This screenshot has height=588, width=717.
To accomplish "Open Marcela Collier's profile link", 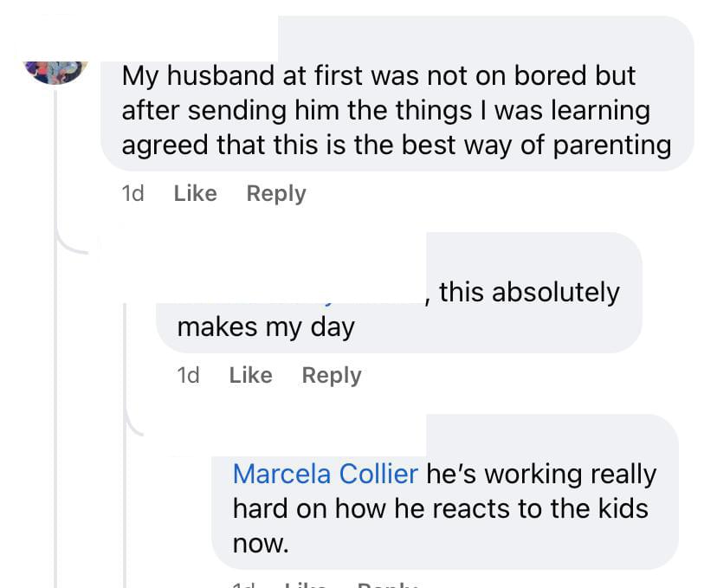I will [x=326, y=474].
